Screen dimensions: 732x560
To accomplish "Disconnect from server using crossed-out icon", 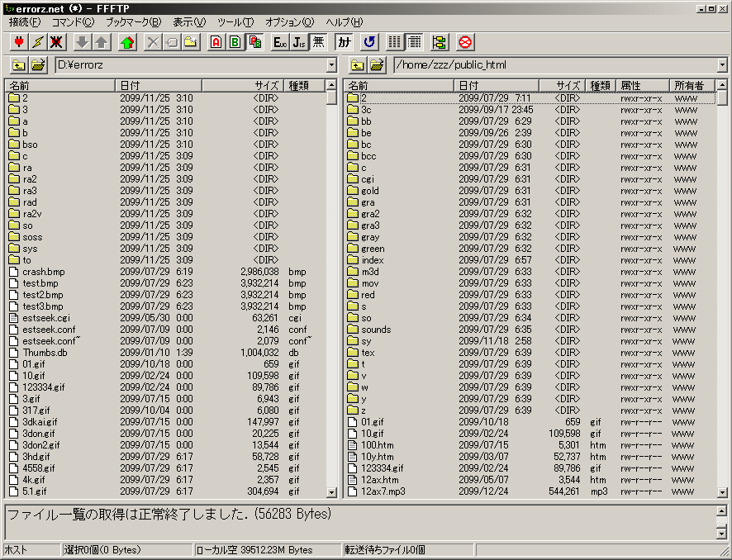I will (x=56, y=42).
